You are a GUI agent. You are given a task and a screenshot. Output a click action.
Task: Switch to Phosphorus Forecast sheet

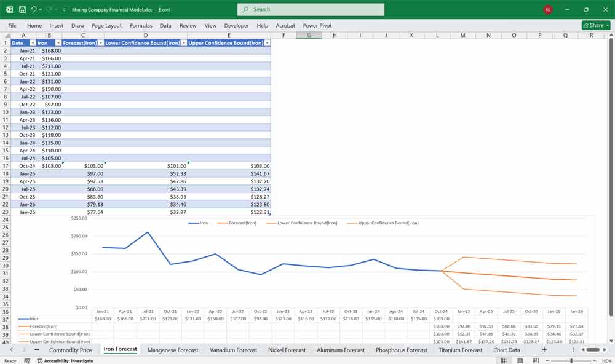(401, 350)
